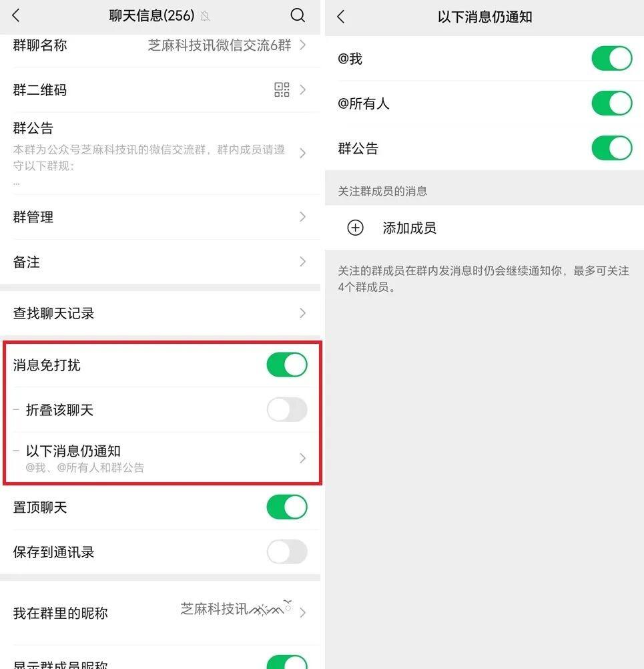Open the 备注 row
The height and width of the screenshot is (669, 644).
[160, 262]
